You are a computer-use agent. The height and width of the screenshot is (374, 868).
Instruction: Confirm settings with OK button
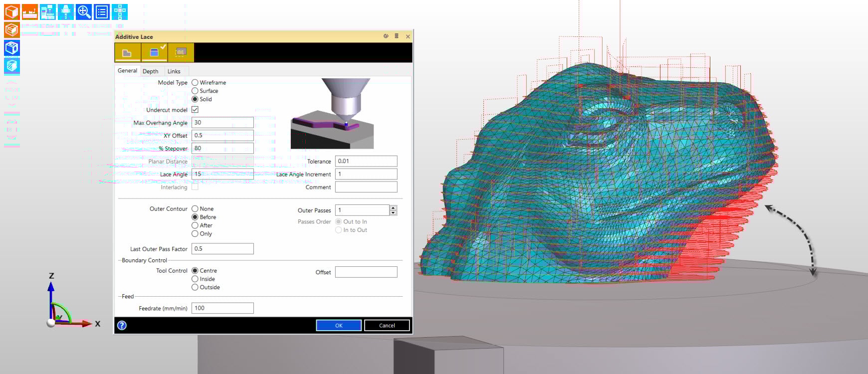pos(338,325)
